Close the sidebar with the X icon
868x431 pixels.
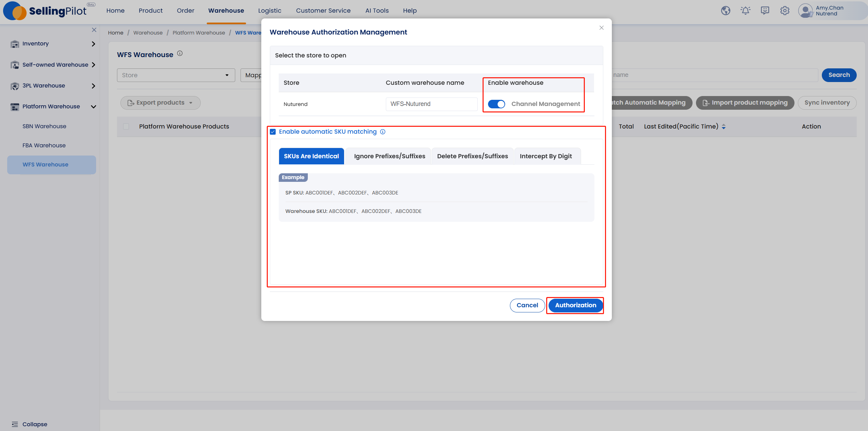click(x=94, y=30)
